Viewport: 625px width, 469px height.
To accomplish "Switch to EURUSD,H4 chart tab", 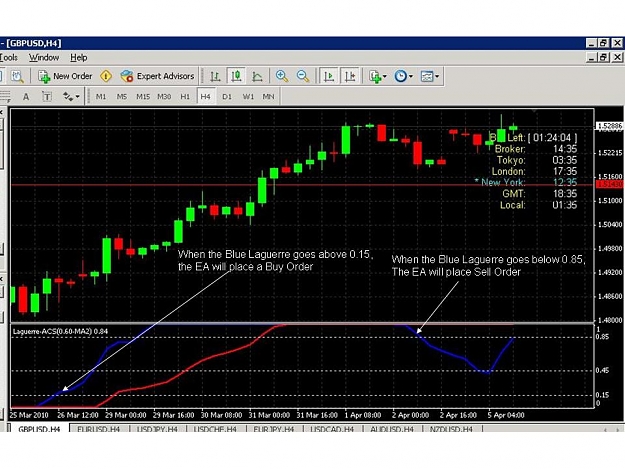I will pyautogui.click(x=98, y=428).
